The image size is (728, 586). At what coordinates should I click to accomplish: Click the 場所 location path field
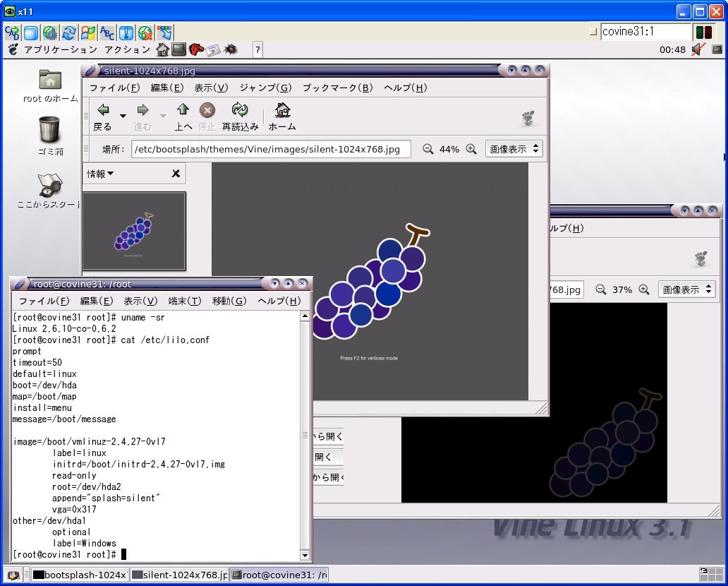pyautogui.click(x=271, y=149)
